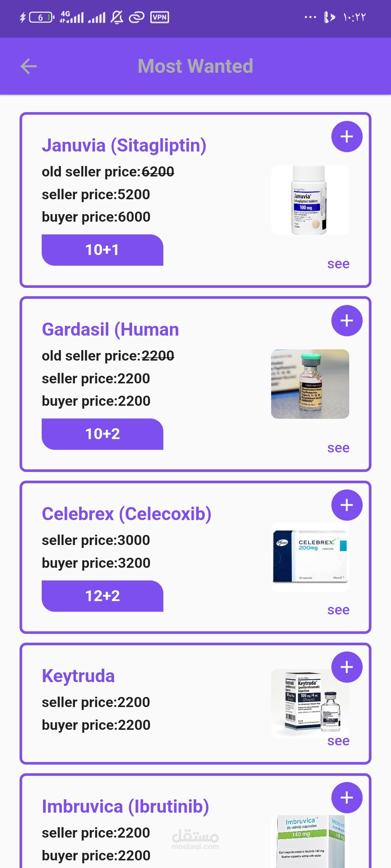391x868 pixels.
Task: Click 'see' on the Keytruda card
Action: 338,741
